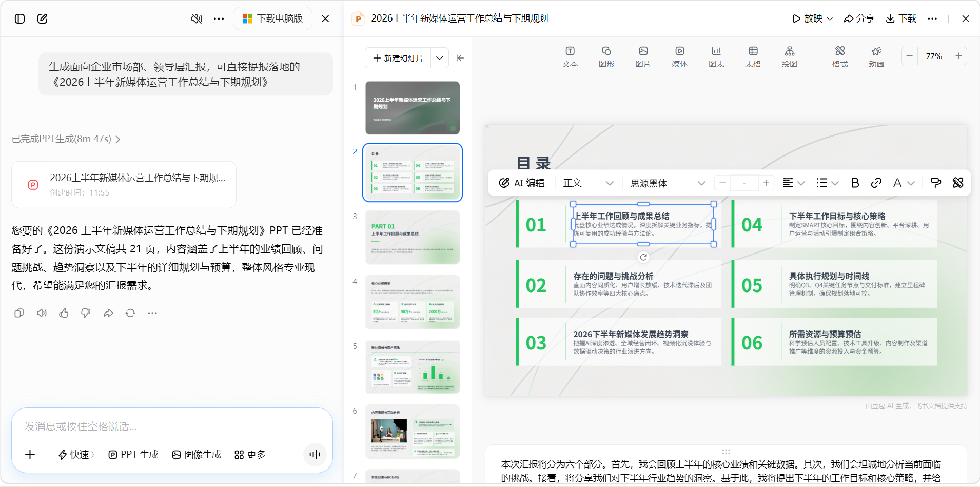Open format settings icon in floating toolbar
The height and width of the screenshot is (487, 980).
click(x=958, y=183)
